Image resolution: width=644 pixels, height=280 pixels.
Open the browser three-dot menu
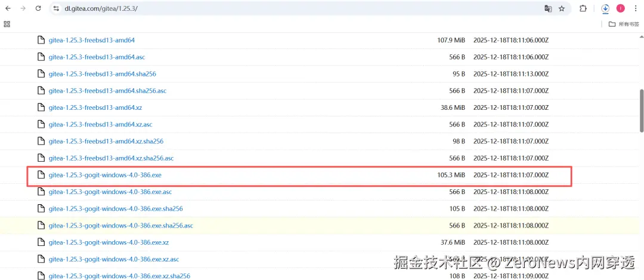(x=635, y=8)
